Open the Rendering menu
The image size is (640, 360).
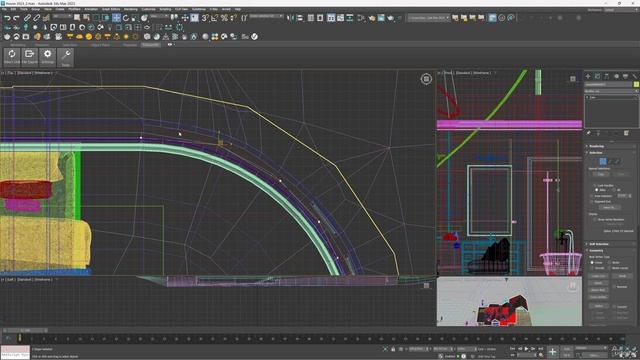[x=131, y=9]
